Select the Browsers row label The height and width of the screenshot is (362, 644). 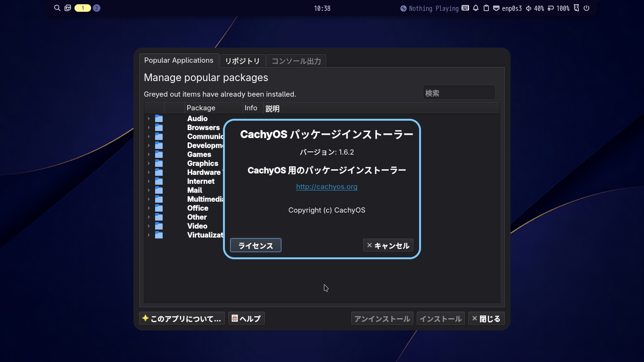click(203, 128)
